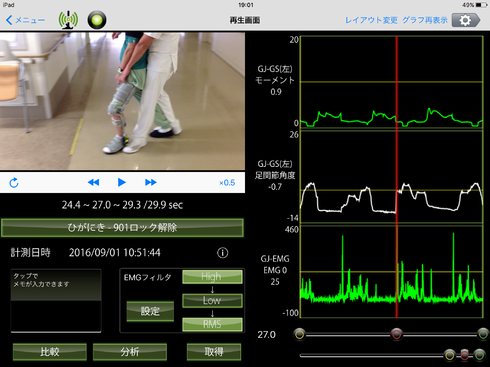Tap the lower slider's yellow handle
The width and height of the screenshot is (490, 367).
[x=449, y=355]
